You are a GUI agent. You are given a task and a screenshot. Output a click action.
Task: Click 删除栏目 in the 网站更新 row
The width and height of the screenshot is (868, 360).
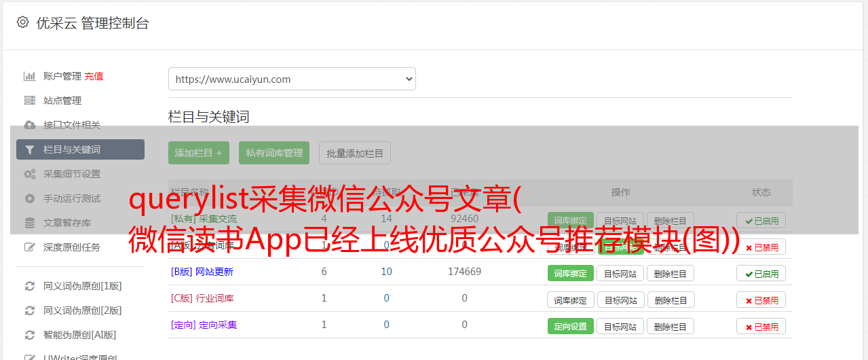pos(671,273)
